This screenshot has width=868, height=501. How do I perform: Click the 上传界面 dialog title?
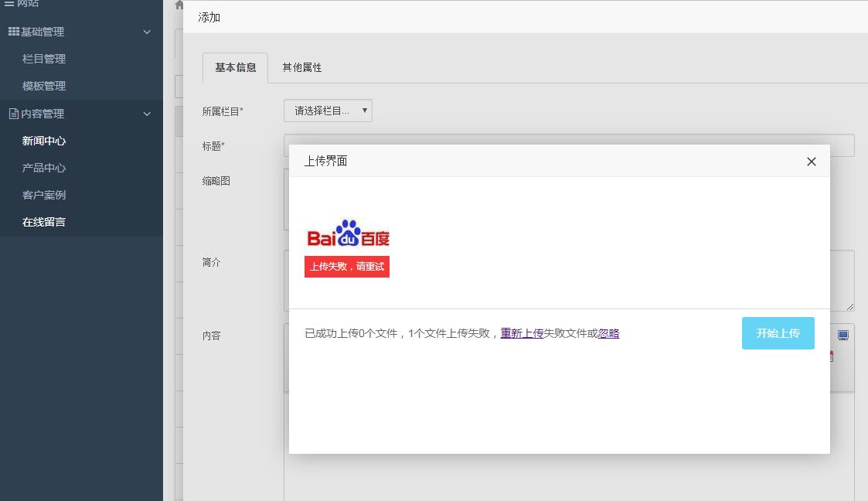tap(325, 161)
